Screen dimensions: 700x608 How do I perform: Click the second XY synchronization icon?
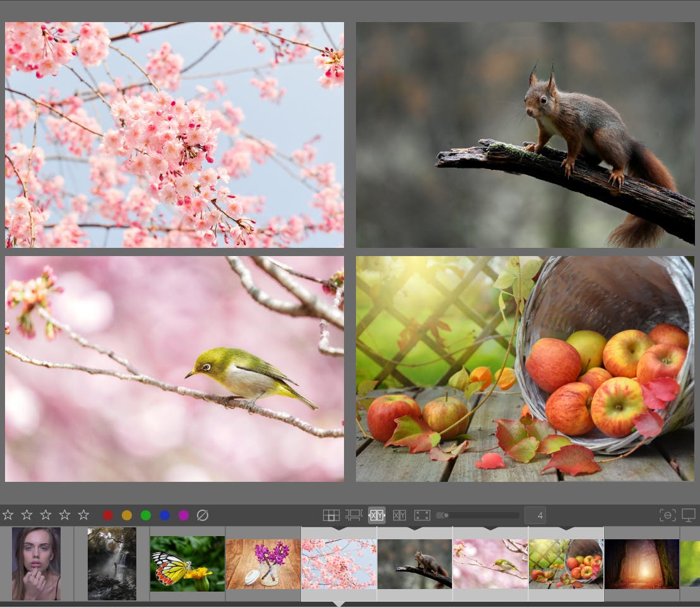pos(400,515)
